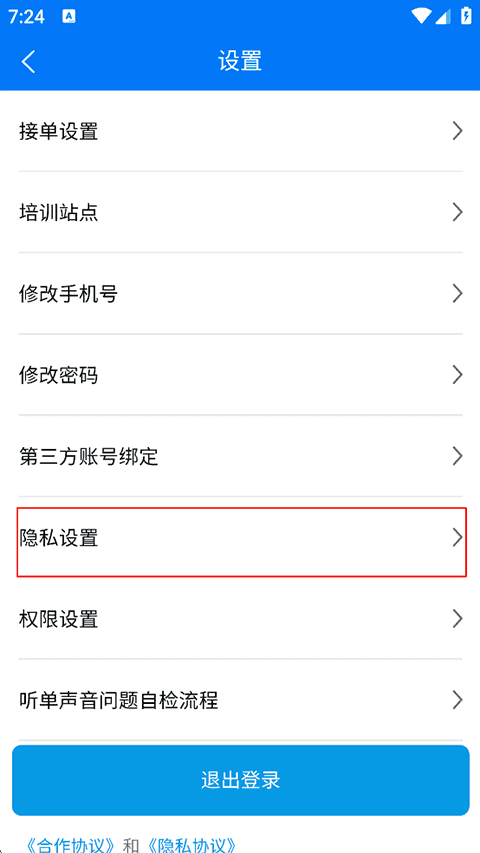Open 接单设置 via its chevron
Image resolution: width=480 pixels, height=853 pixels.
[458, 131]
